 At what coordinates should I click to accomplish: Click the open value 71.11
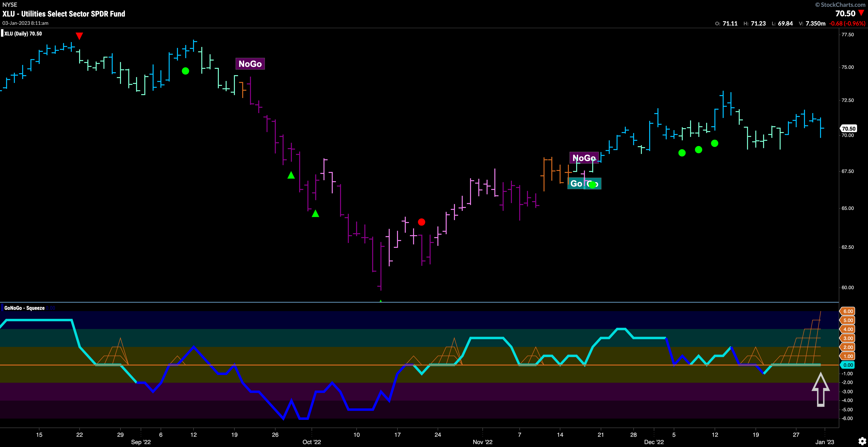coord(730,24)
